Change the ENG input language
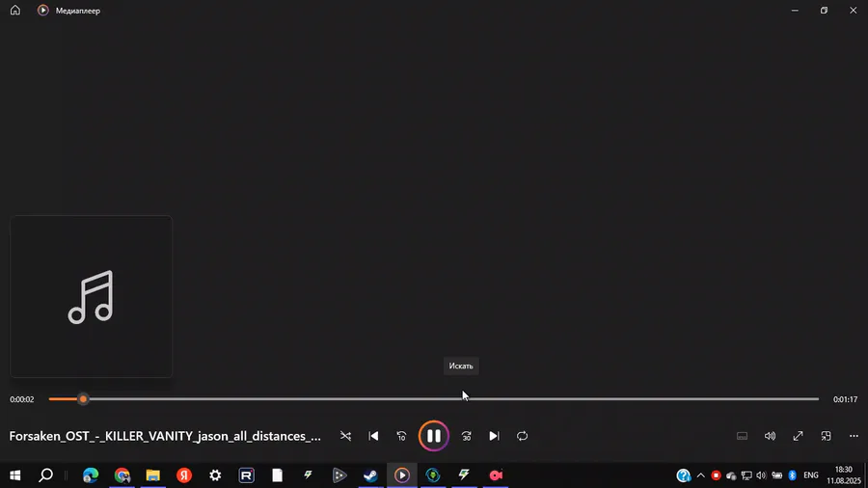The width and height of the screenshot is (868, 488). click(811, 475)
